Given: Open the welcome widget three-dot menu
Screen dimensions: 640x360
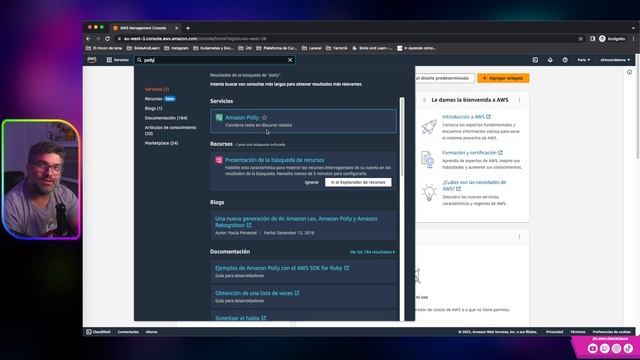Looking at the screenshot, I should [x=519, y=100].
